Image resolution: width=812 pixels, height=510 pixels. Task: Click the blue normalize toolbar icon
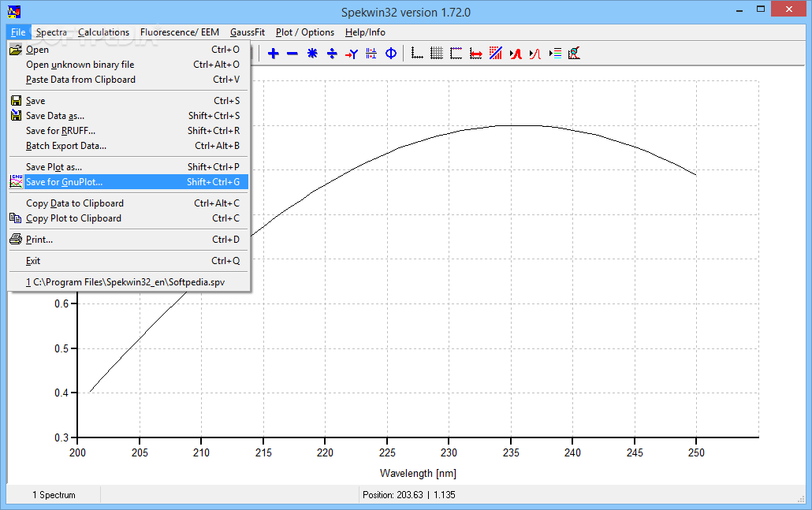click(x=371, y=54)
